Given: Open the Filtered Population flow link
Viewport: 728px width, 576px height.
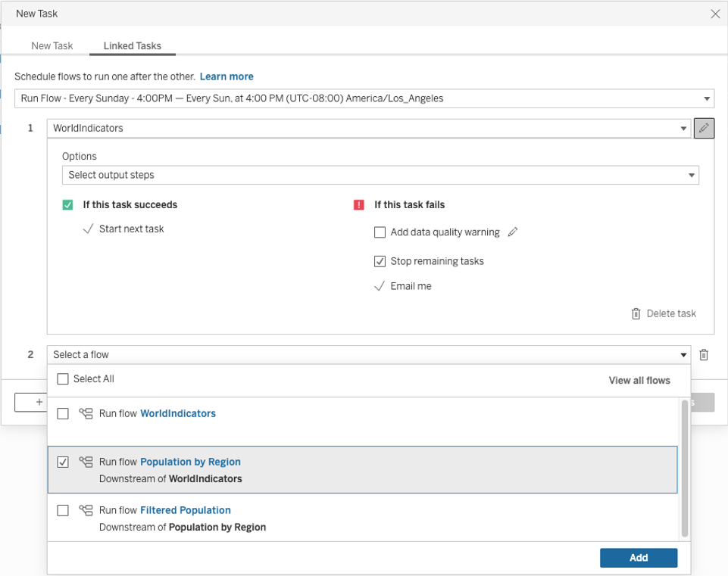Looking at the screenshot, I should tap(186, 510).
